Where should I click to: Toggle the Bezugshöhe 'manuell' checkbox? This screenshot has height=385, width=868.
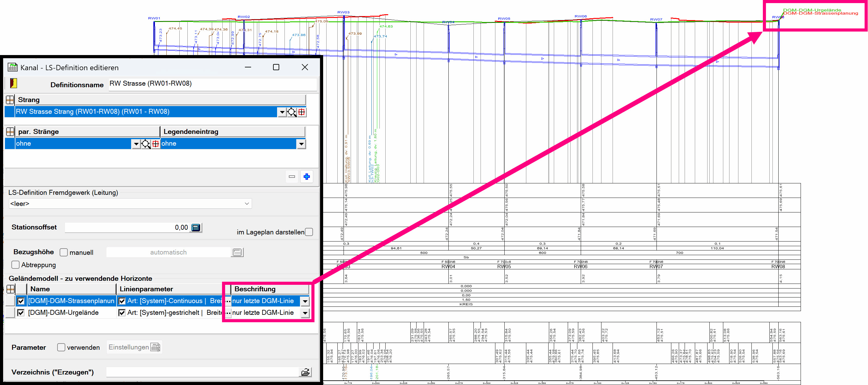tap(64, 252)
